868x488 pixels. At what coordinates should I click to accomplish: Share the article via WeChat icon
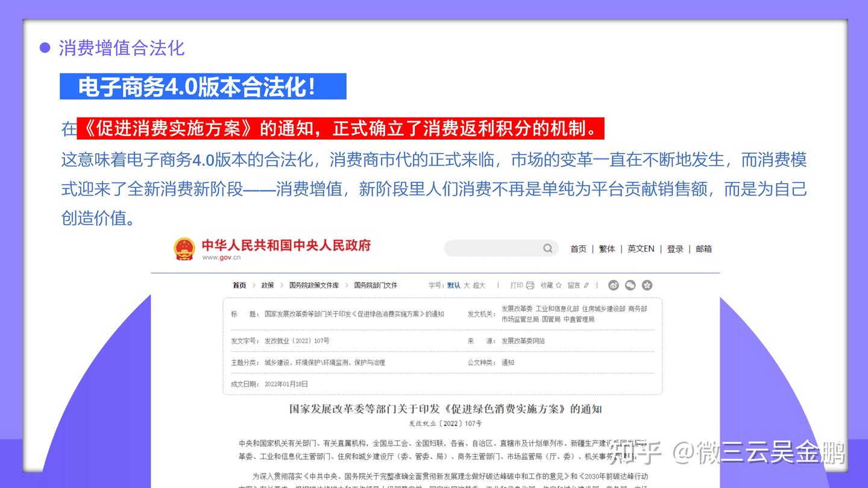click(x=630, y=285)
